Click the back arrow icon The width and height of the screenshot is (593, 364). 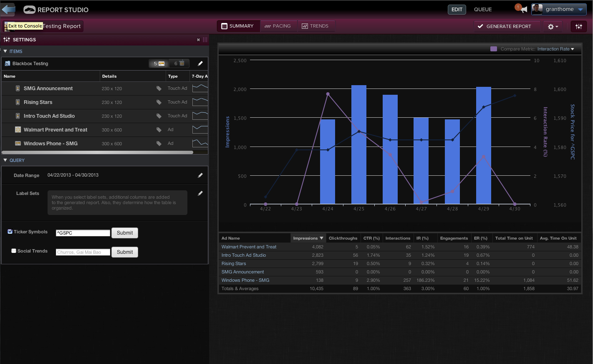[8, 9]
